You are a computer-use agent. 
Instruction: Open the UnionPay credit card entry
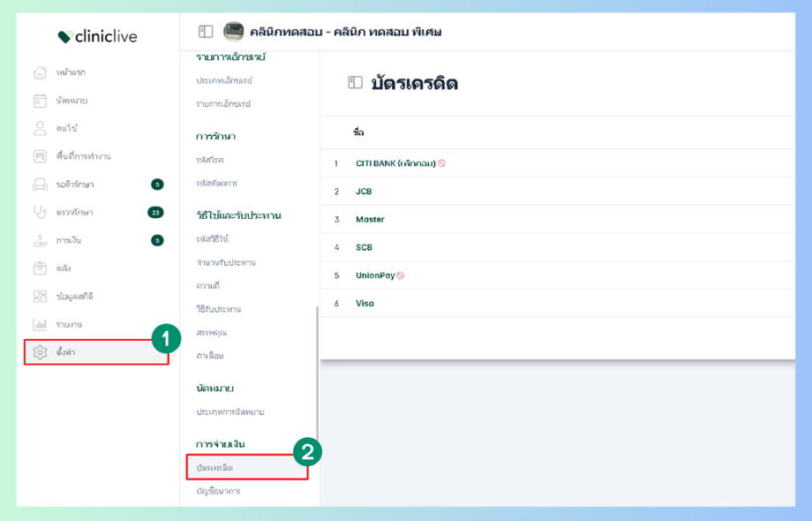point(375,276)
